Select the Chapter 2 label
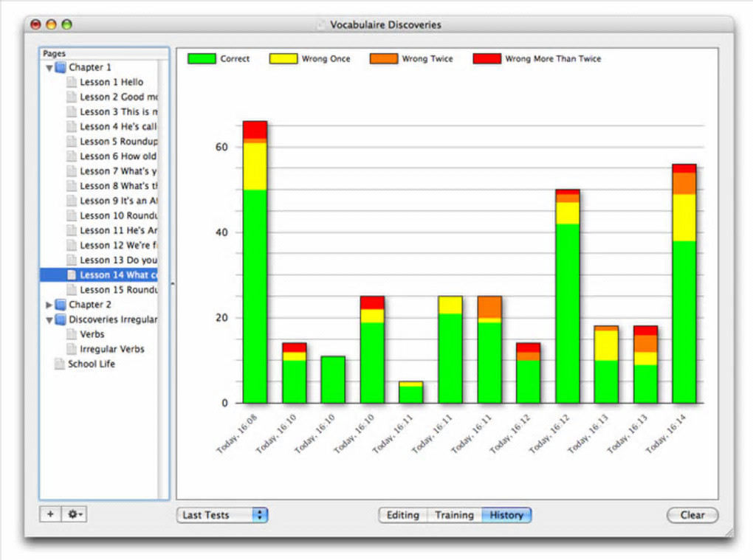The height and width of the screenshot is (560, 753). coord(90,305)
